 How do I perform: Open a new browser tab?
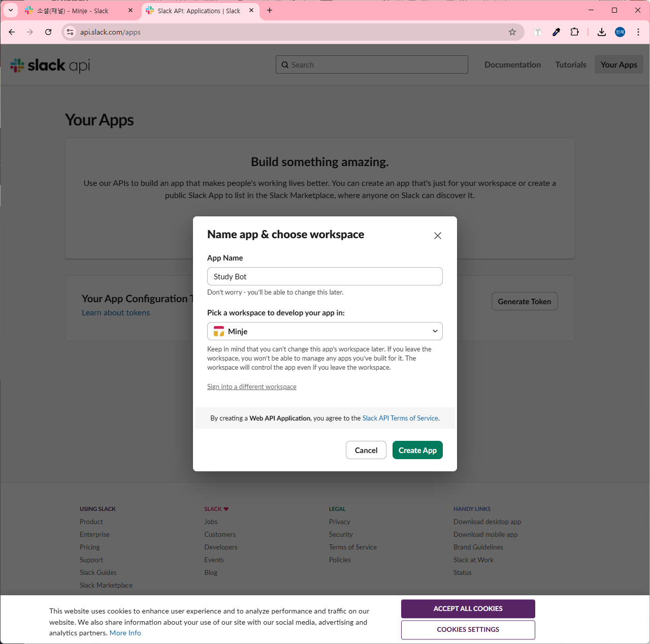point(270,10)
